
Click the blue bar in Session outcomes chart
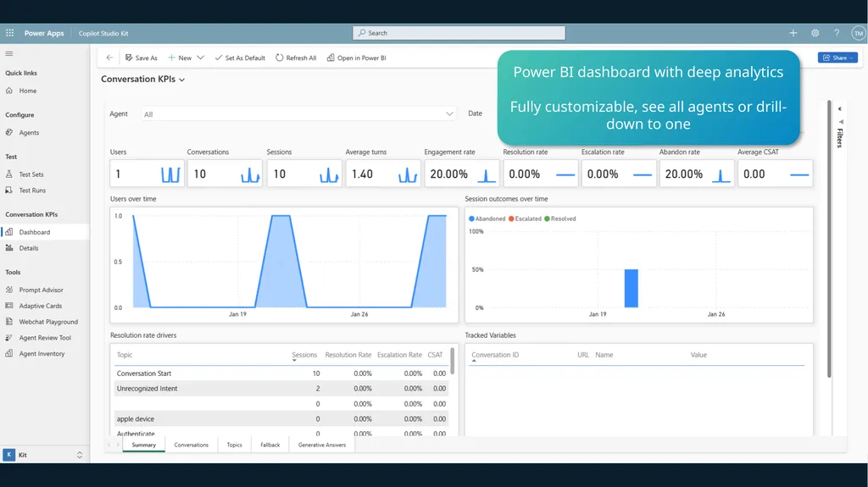click(x=631, y=288)
